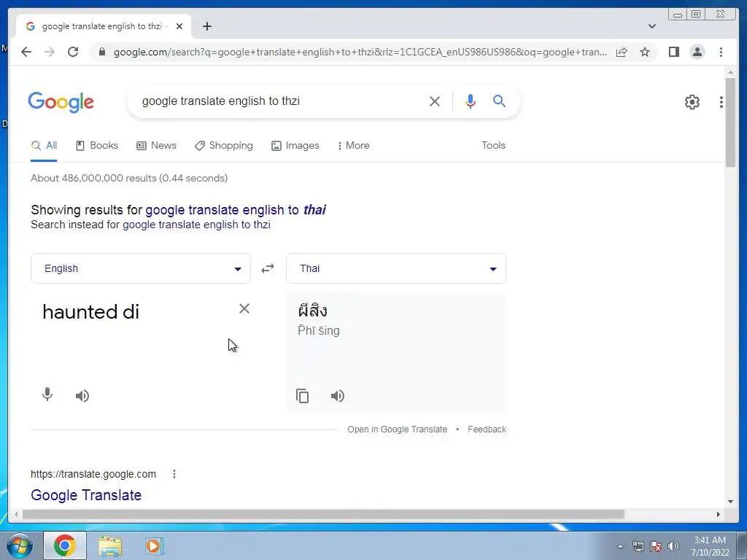This screenshot has width=747, height=560.
Task: Bookmark this tab with the star
Action: point(645,52)
